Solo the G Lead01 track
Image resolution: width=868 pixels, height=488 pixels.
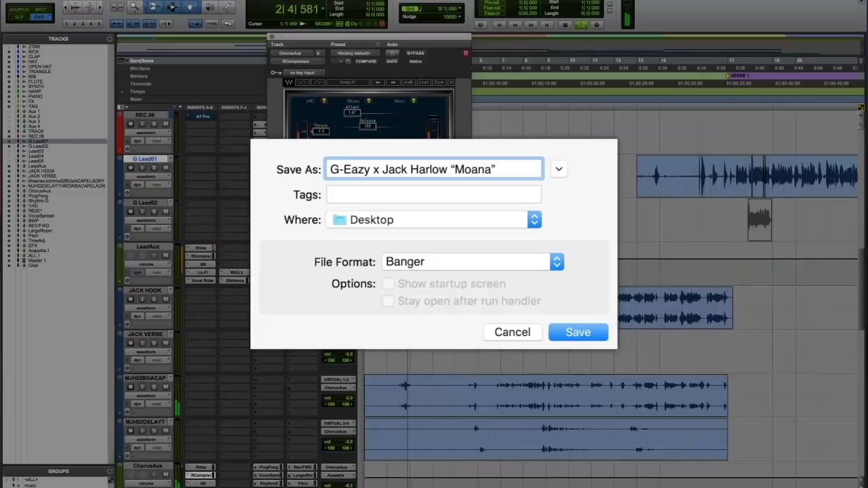pyautogui.click(x=154, y=167)
